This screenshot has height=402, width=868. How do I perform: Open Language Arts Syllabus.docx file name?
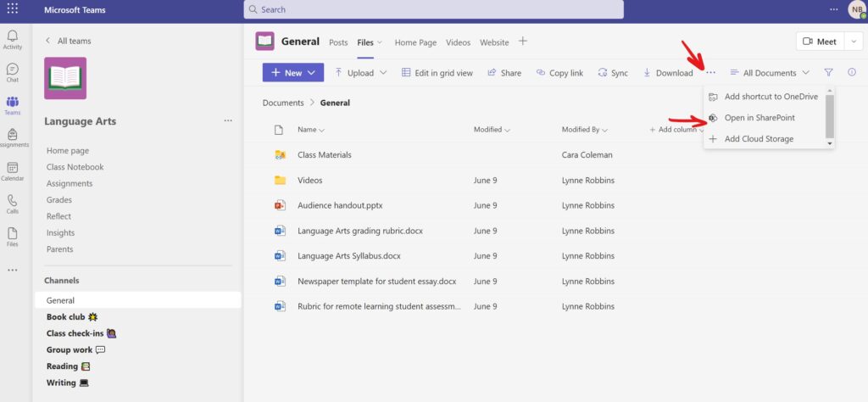pos(348,256)
